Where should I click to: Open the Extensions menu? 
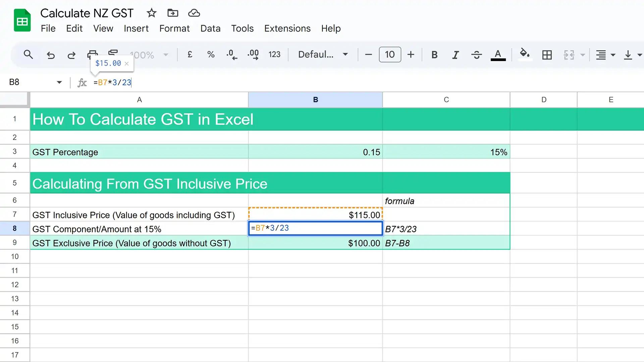[287, 28]
